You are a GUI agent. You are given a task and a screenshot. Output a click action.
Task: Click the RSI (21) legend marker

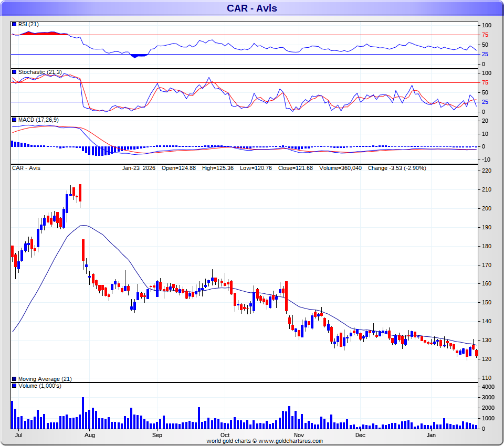click(14, 24)
